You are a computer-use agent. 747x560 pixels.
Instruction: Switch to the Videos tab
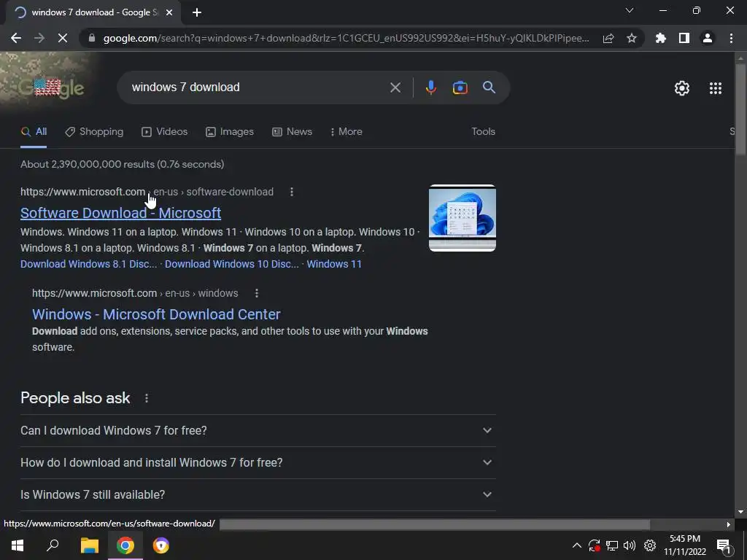click(165, 131)
